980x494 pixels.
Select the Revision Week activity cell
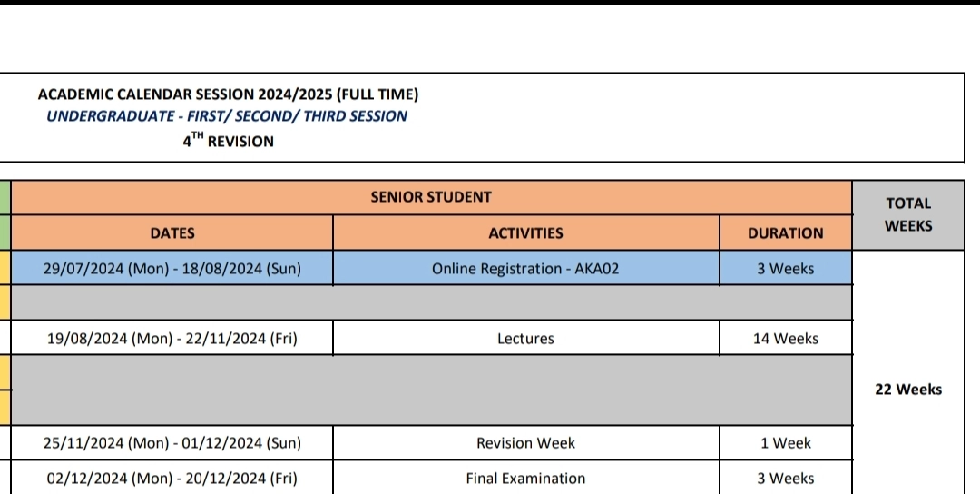click(x=525, y=443)
